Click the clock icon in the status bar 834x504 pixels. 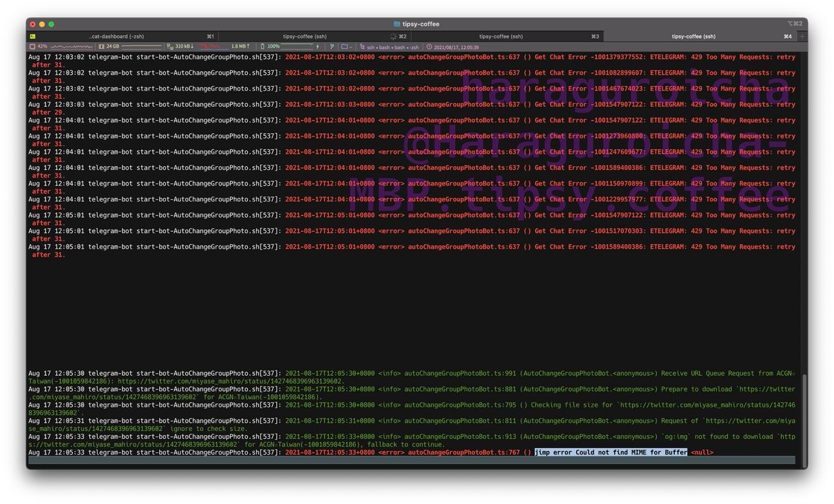429,47
